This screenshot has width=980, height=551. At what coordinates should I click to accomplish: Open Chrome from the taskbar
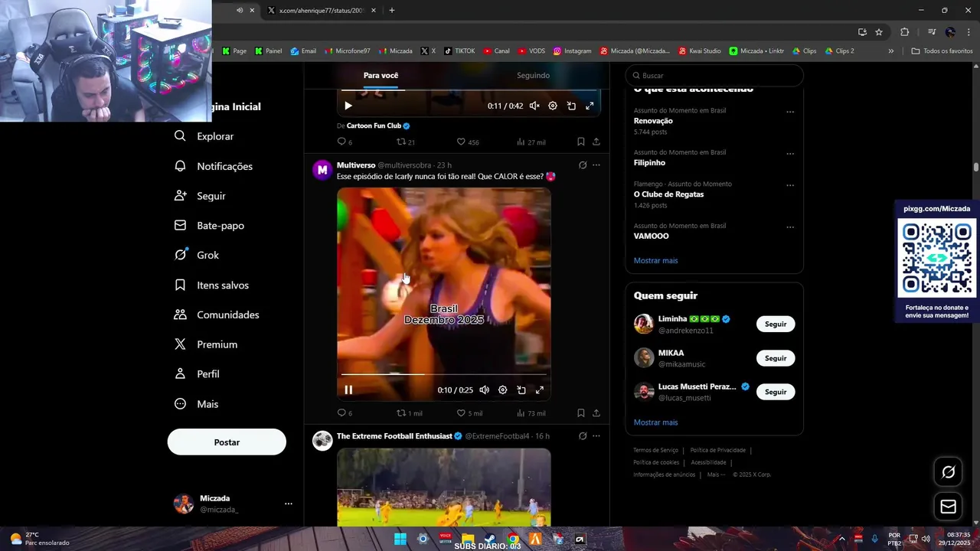513,540
